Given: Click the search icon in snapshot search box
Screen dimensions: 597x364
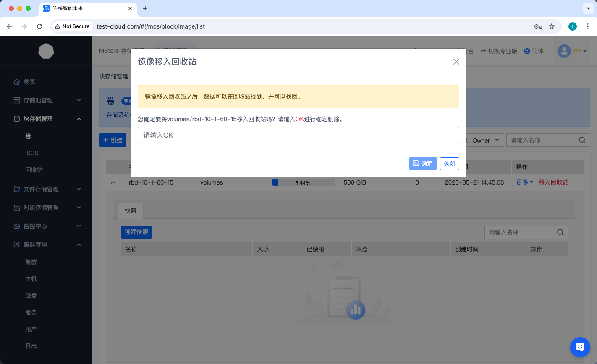Looking at the screenshot, I should click(560, 232).
